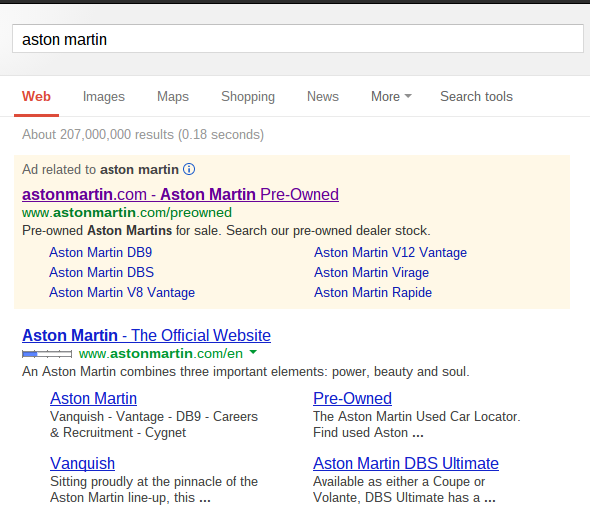The height and width of the screenshot is (509, 590).
Task: Open Aston Martin - The Official Website result
Action: click(x=146, y=336)
